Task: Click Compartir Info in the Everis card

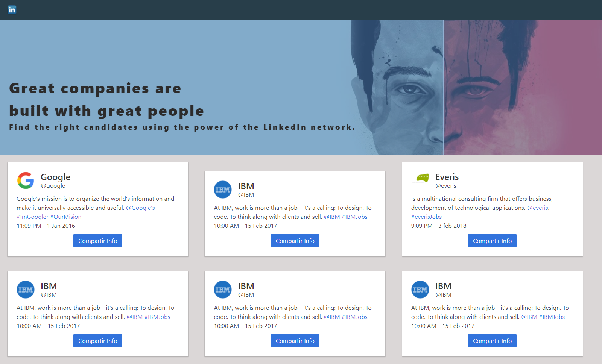Action: coord(492,241)
